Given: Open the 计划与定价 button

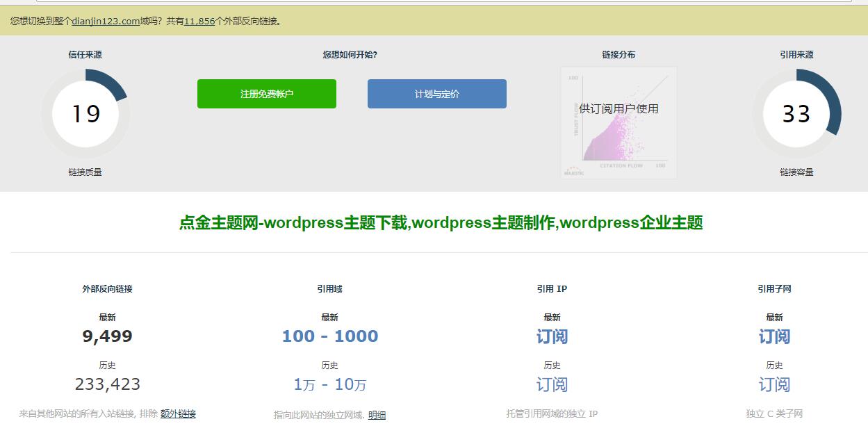Looking at the screenshot, I should pos(437,94).
